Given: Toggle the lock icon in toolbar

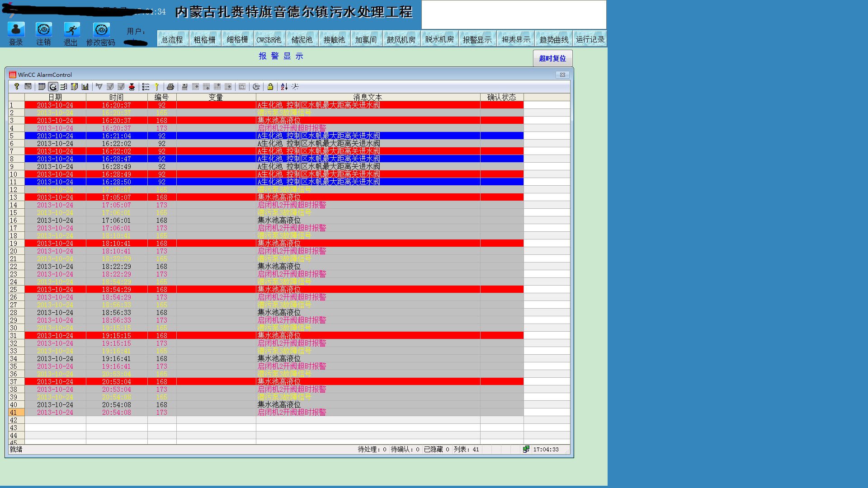Looking at the screenshot, I should tap(270, 87).
